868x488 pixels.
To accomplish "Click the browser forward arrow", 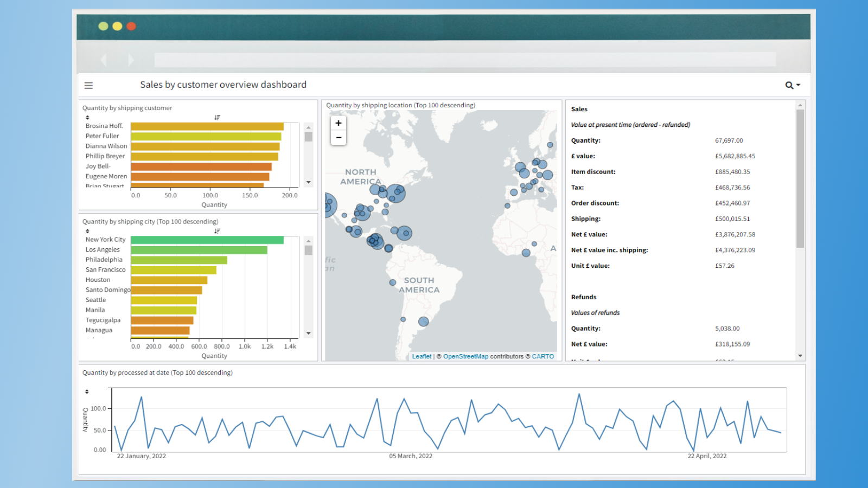I will (132, 60).
